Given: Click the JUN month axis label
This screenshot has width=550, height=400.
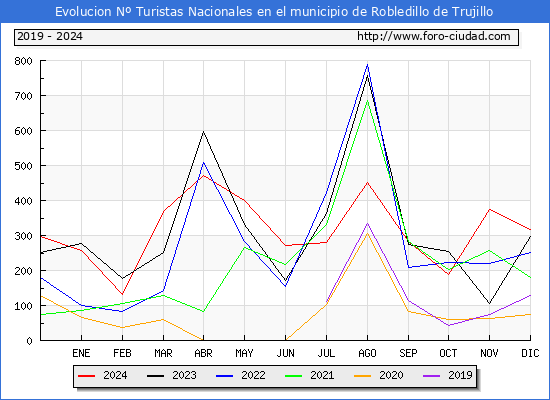Looking at the screenshot, I should pos(286,353).
